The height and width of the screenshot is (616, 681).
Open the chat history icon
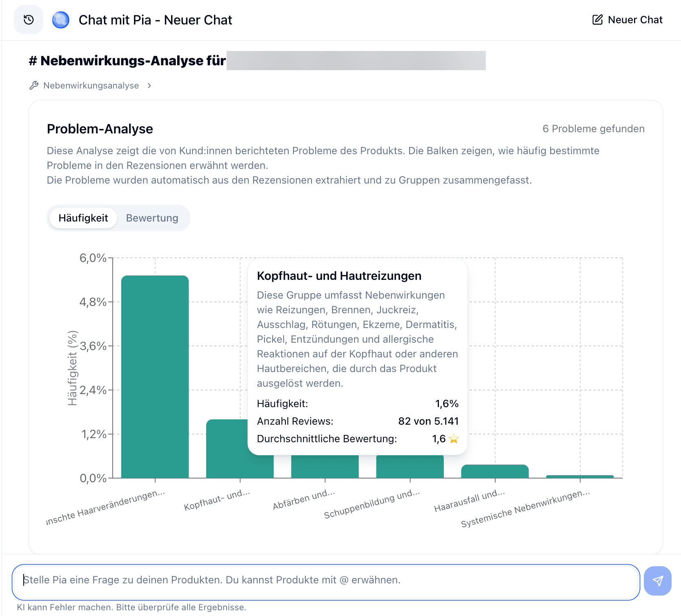tap(28, 19)
